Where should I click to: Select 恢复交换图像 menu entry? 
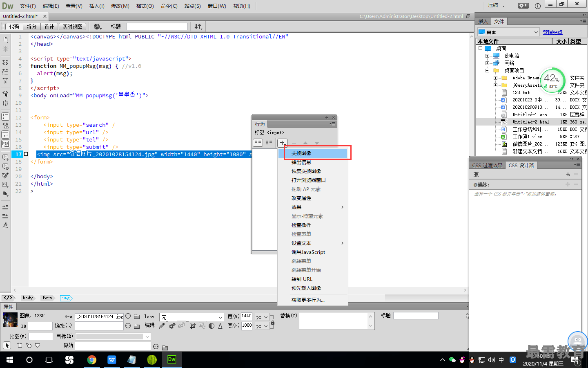313,171
